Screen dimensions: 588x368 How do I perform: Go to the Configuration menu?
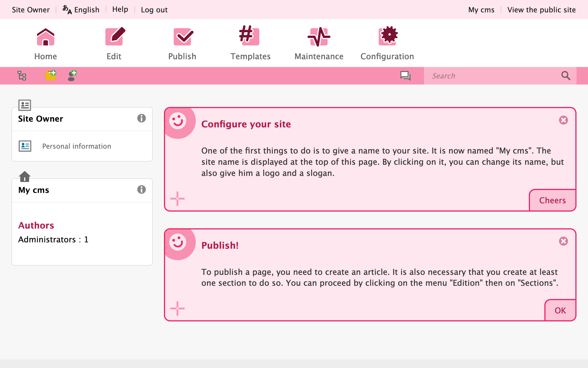[x=387, y=44]
